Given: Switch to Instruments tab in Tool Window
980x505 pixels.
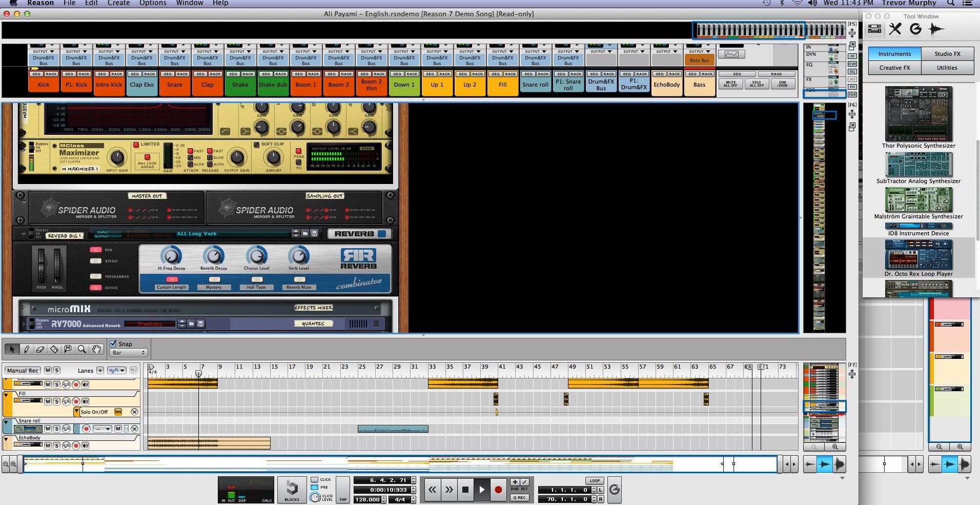Looking at the screenshot, I should [x=894, y=54].
